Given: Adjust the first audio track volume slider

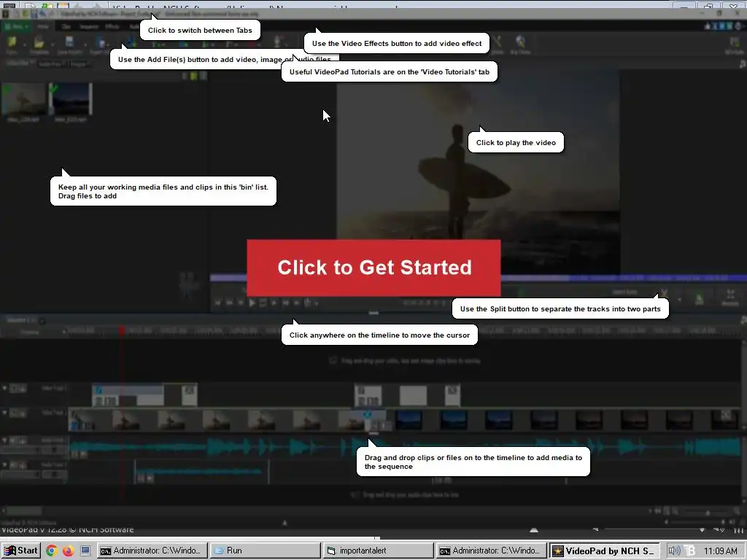Looking at the screenshot, I should (20, 450).
